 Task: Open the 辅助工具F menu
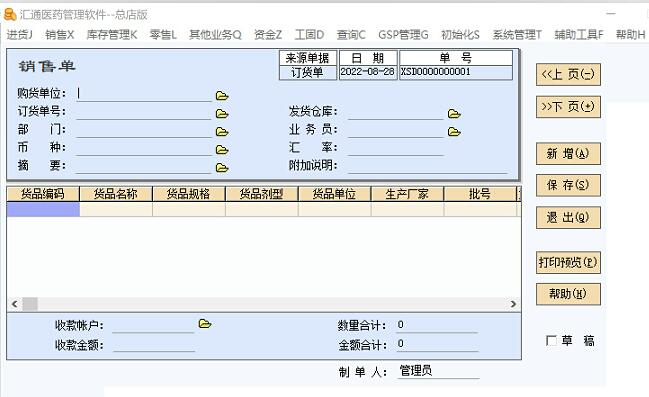click(x=579, y=35)
